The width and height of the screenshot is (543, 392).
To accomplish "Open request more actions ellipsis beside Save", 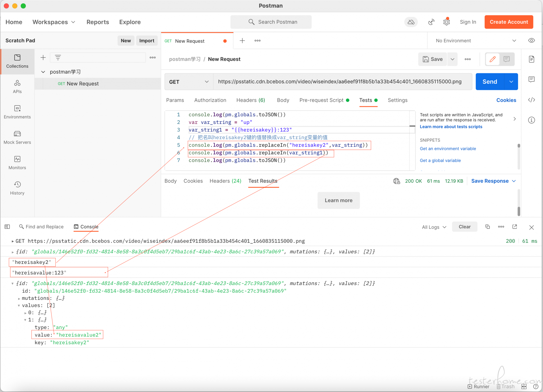I will 468,59.
